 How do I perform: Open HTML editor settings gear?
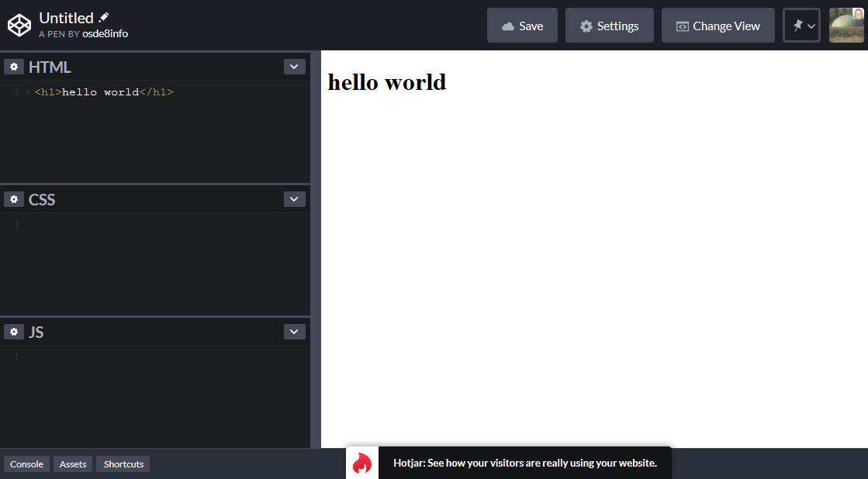click(x=14, y=67)
